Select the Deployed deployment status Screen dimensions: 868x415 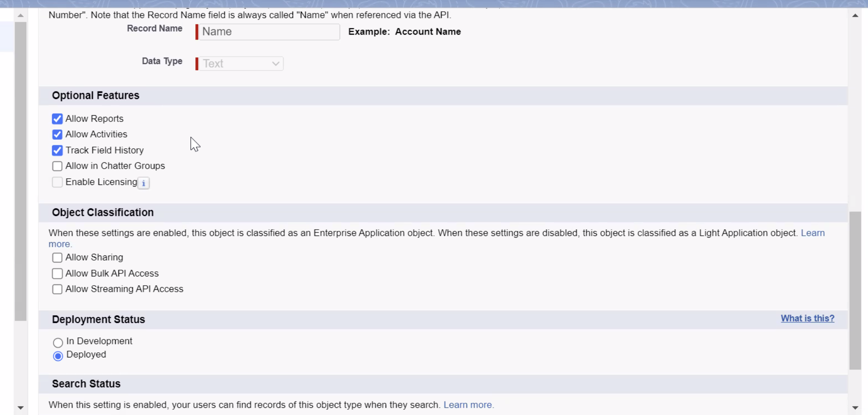[58, 356]
